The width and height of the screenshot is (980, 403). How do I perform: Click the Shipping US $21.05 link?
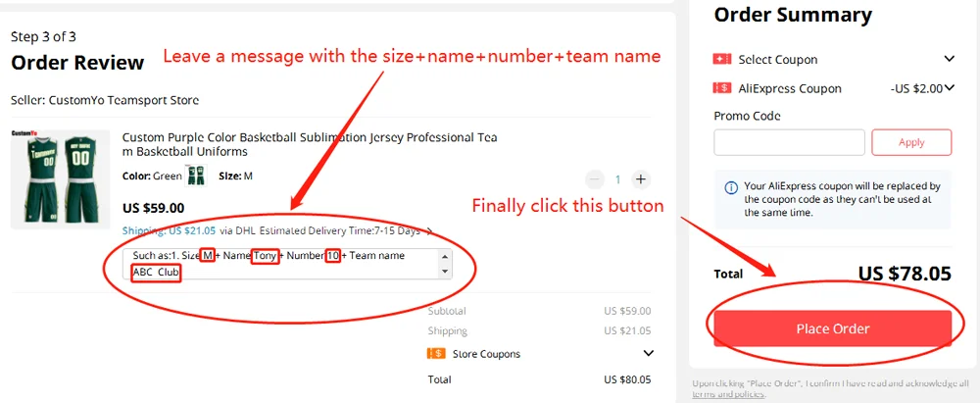(169, 230)
